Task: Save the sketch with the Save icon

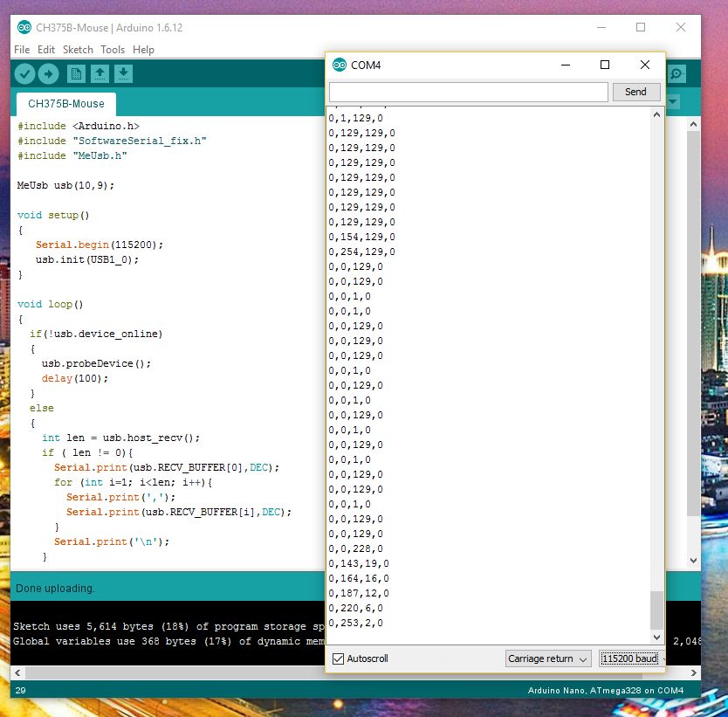Action: (123, 74)
